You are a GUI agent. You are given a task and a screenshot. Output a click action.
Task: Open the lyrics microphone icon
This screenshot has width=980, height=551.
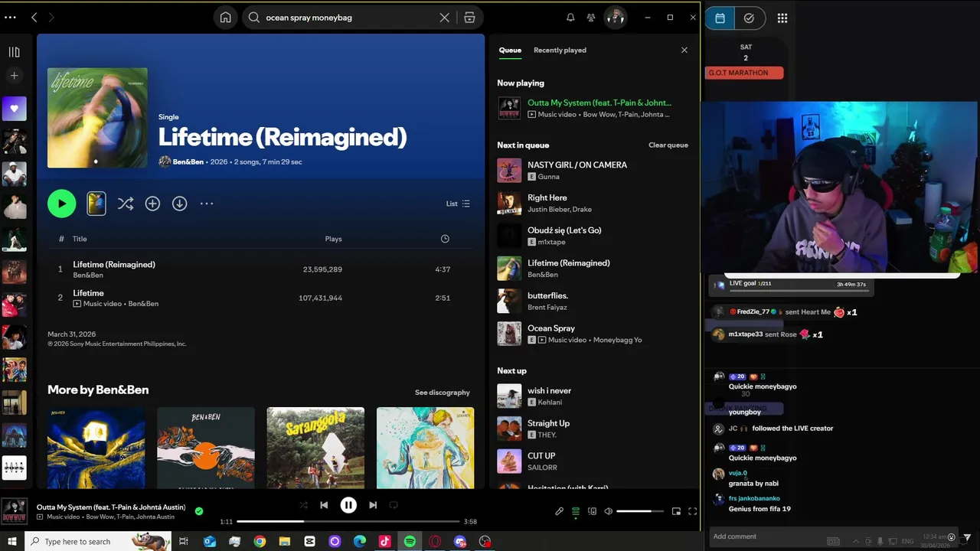point(559,511)
